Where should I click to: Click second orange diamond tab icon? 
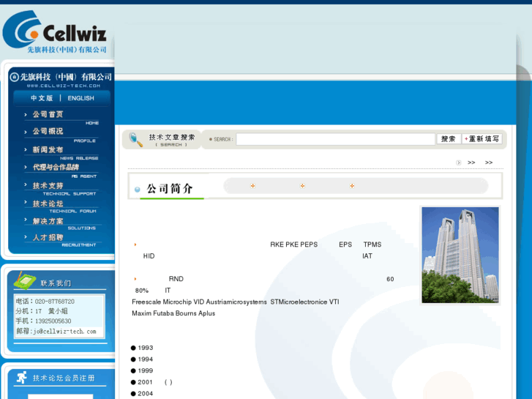click(302, 186)
